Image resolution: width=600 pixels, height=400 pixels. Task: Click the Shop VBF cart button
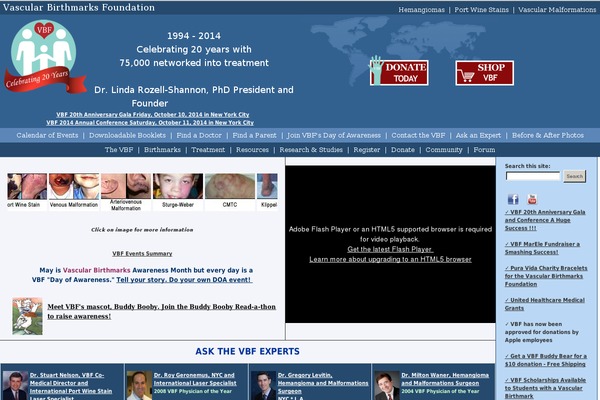pos(484,73)
